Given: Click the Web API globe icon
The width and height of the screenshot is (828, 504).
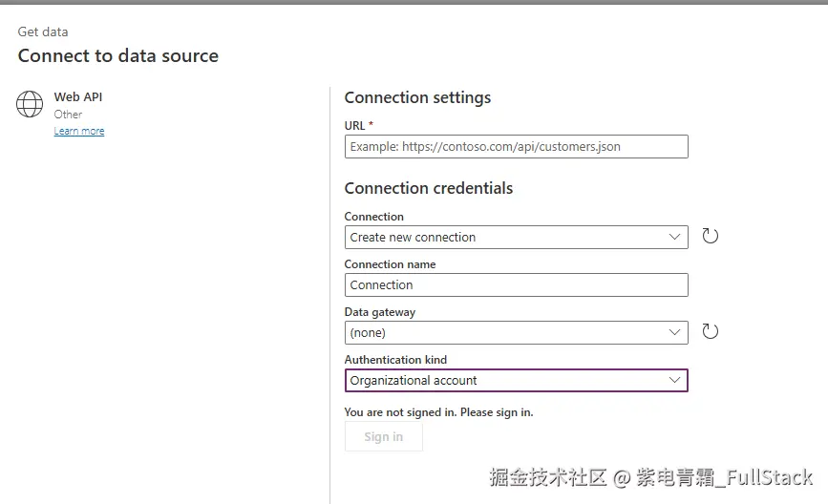Looking at the screenshot, I should coord(30,104).
